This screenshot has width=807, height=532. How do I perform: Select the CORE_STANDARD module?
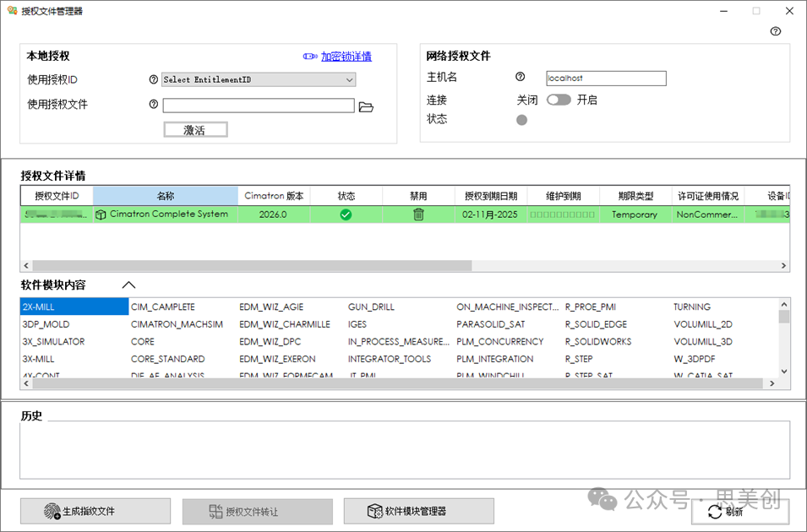[x=168, y=359]
